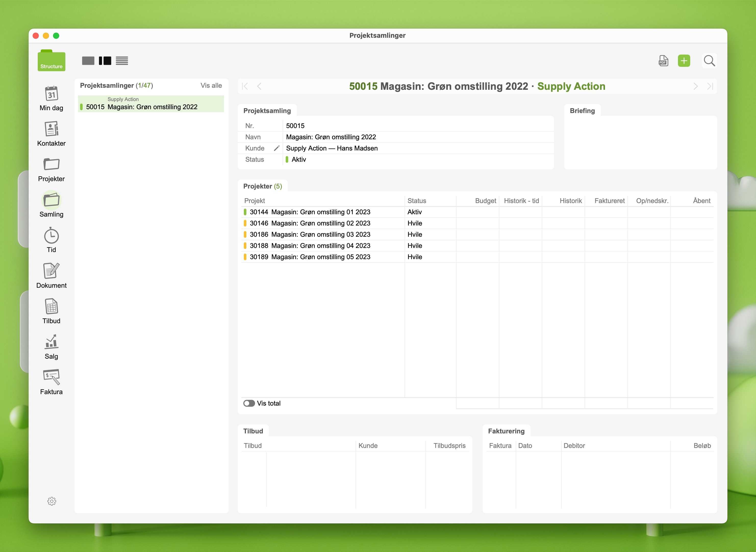Switch to single-pane view layout

(88, 61)
